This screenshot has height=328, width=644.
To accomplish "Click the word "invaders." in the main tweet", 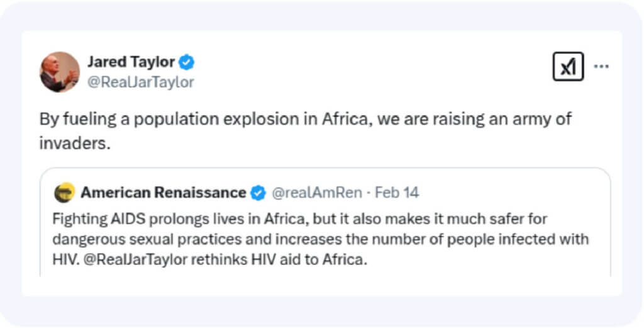I will pos(75,143).
